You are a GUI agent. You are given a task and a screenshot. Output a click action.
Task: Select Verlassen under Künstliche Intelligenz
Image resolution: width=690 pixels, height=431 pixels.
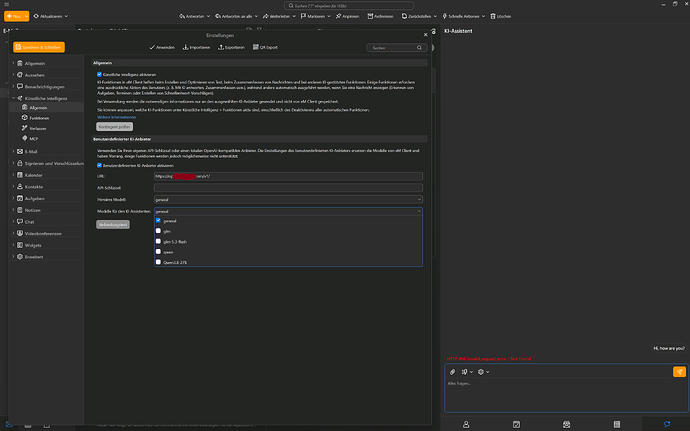[37, 128]
